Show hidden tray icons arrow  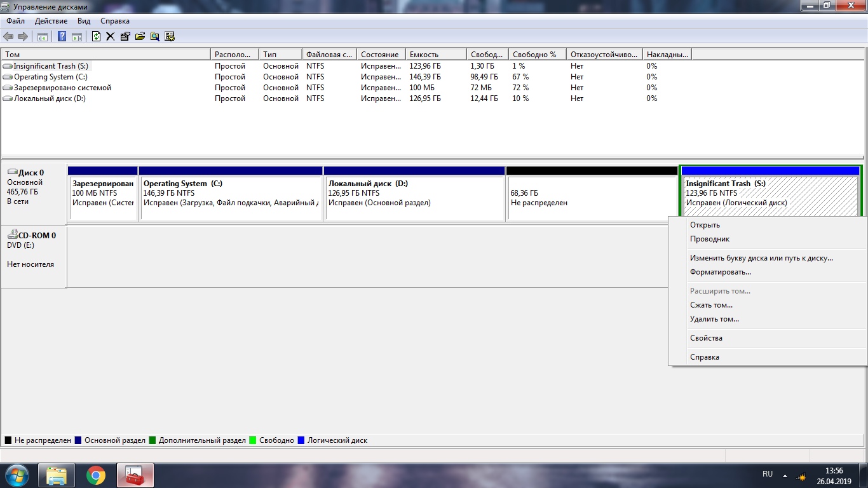pyautogui.click(x=785, y=475)
